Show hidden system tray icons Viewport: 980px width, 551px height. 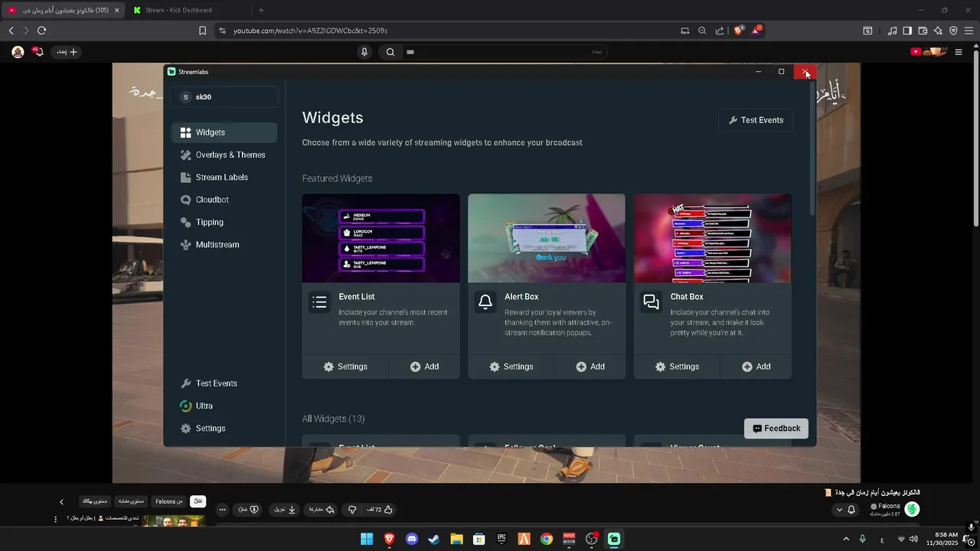[846, 539]
